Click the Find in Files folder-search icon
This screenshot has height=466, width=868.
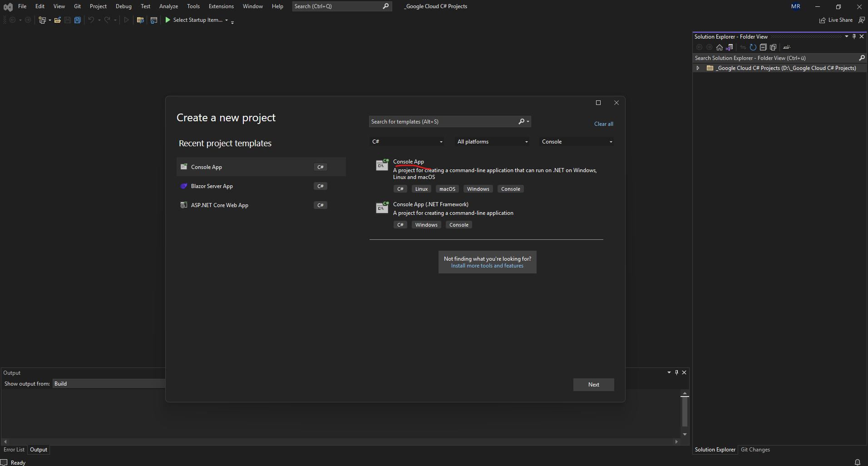point(140,20)
